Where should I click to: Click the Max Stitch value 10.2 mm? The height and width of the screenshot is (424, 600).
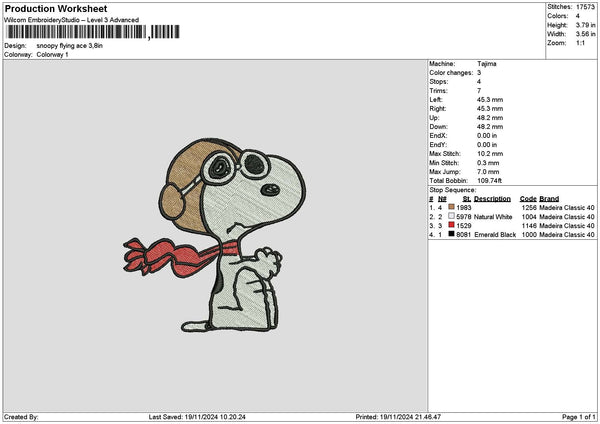(x=490, y=154)
